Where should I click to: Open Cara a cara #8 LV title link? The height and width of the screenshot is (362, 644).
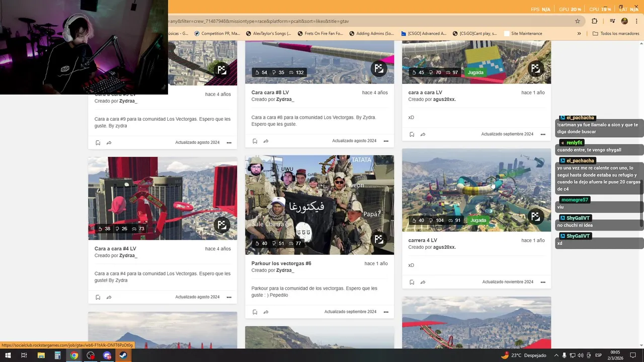(270, 93)
